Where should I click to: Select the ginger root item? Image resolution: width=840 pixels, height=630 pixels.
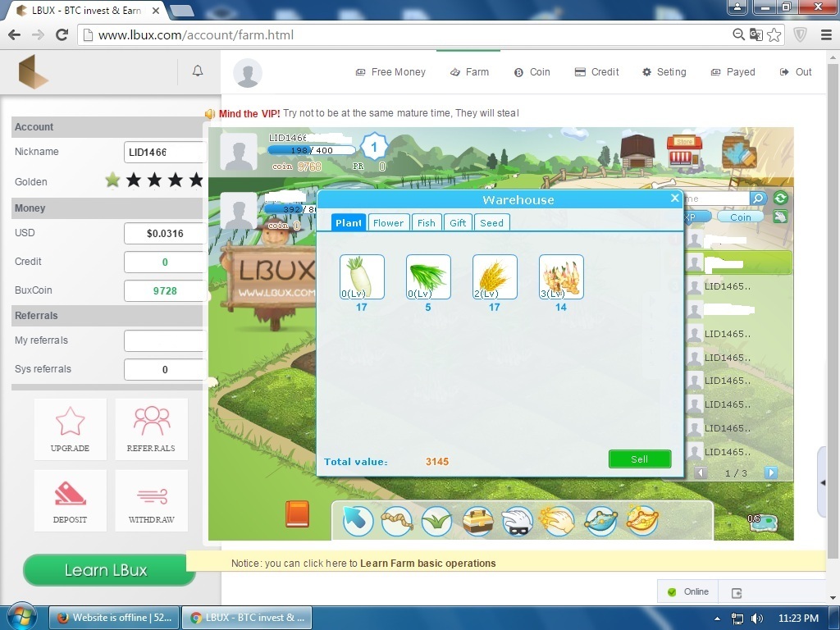[561, 277]
